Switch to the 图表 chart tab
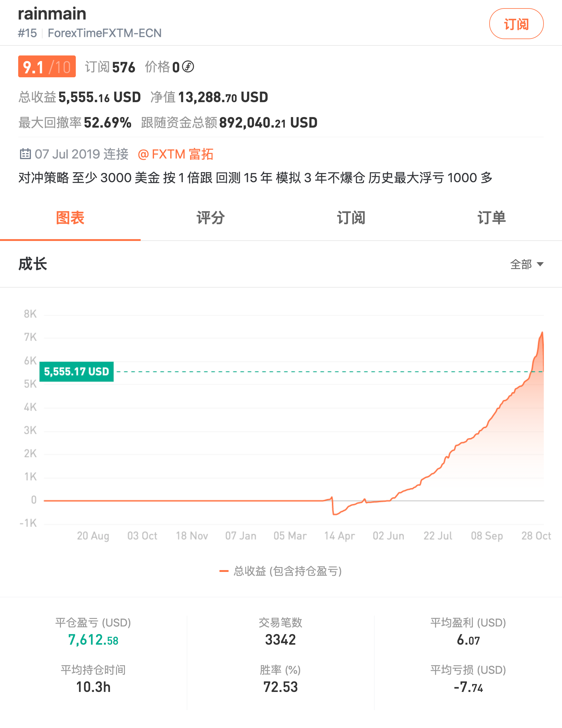Image resolution: width=562 pixels, height=728 pixels. click(x=70, y=218)
